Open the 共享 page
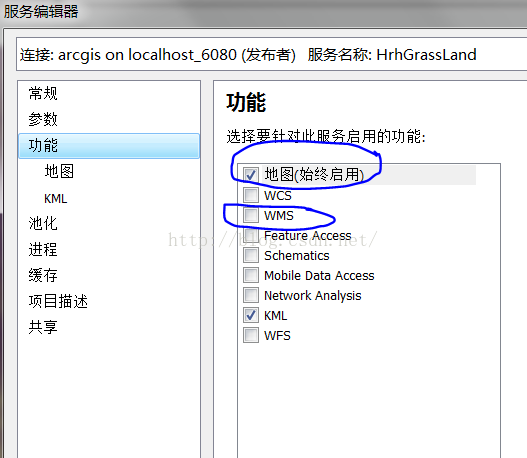 [x=43, y=327]
